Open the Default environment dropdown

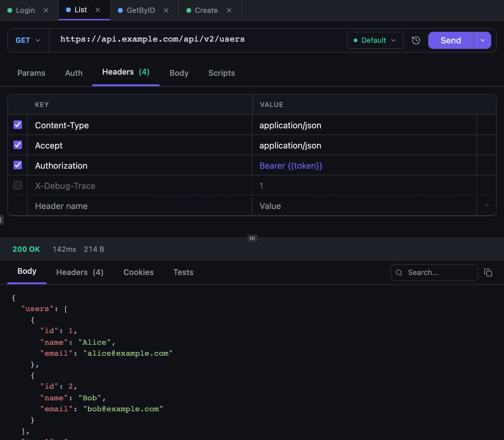[x=375, y=40]
